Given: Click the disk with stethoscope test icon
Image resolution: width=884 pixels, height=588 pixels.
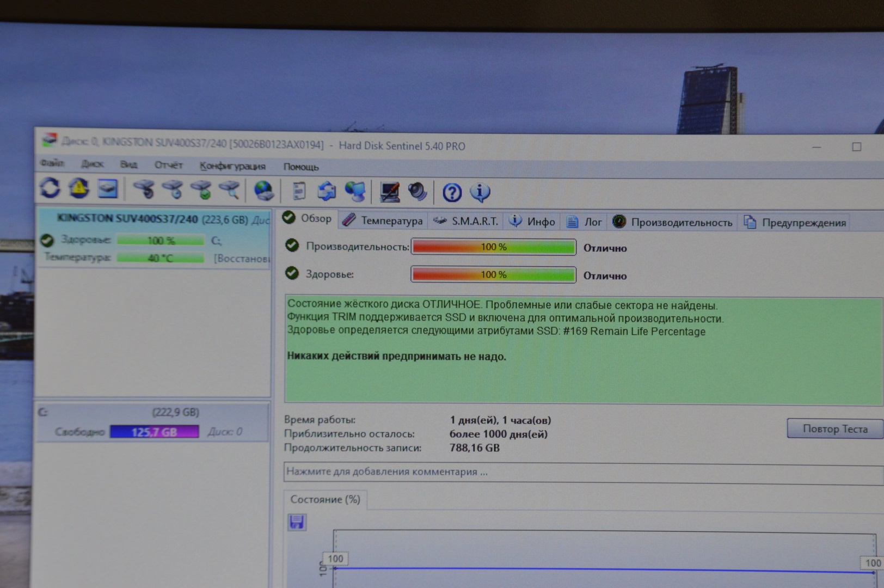Looking at the screenshot, I should click(144, 189).
